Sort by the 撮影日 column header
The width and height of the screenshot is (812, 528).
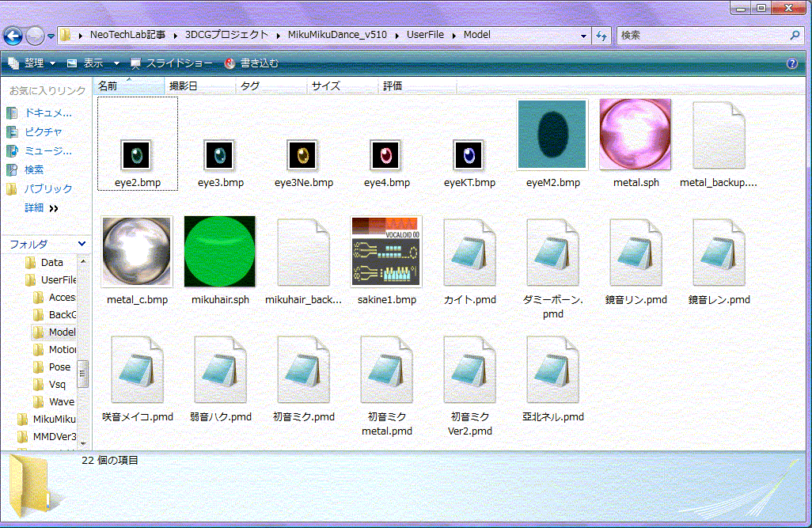200,86
